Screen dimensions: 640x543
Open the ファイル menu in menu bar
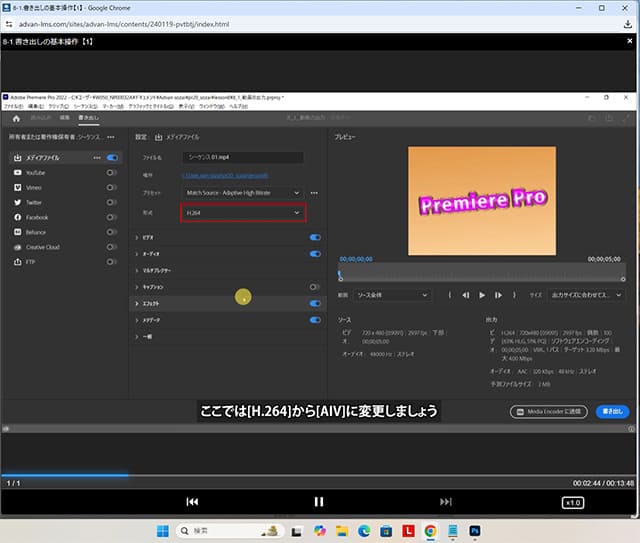(x=13, y=105)
